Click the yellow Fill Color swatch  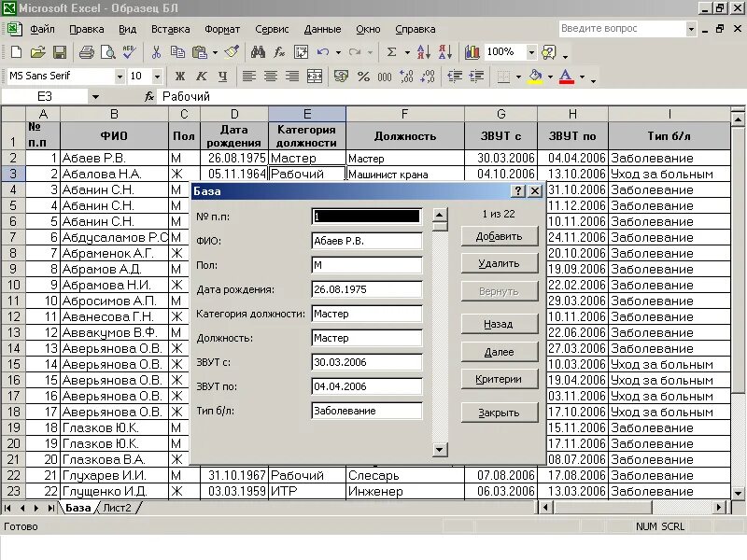536,77
